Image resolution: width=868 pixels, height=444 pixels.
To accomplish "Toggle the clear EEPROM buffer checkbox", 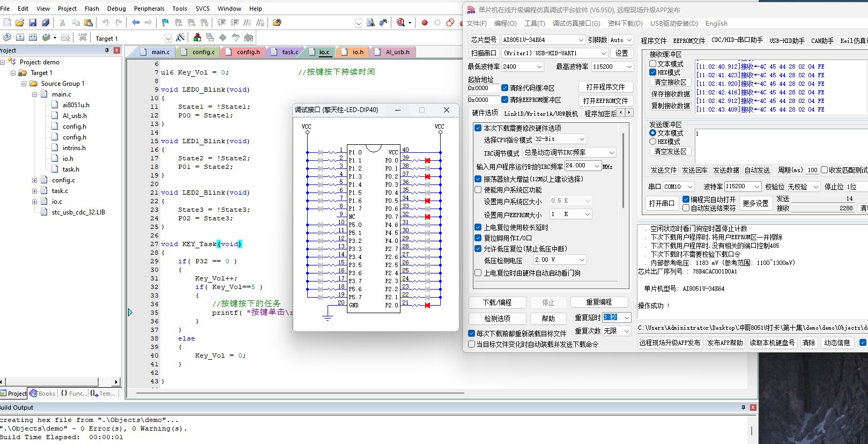I will tap(505, 100).
